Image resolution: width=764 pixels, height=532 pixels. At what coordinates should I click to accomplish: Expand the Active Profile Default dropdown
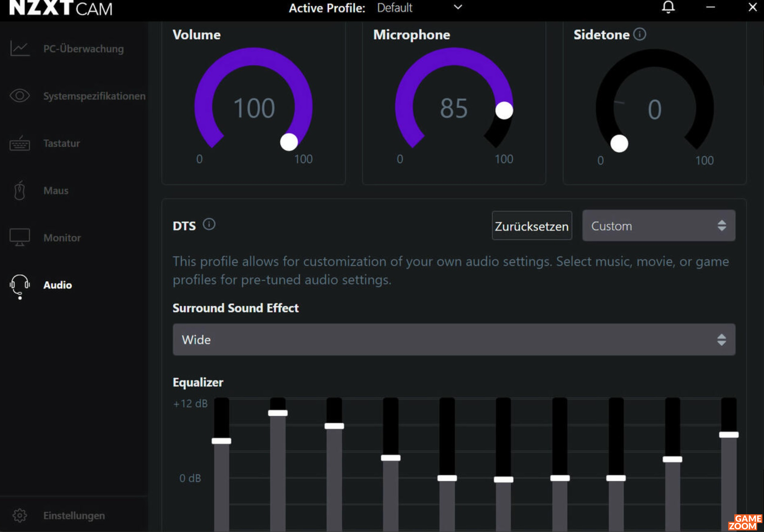tap(419, 8)
